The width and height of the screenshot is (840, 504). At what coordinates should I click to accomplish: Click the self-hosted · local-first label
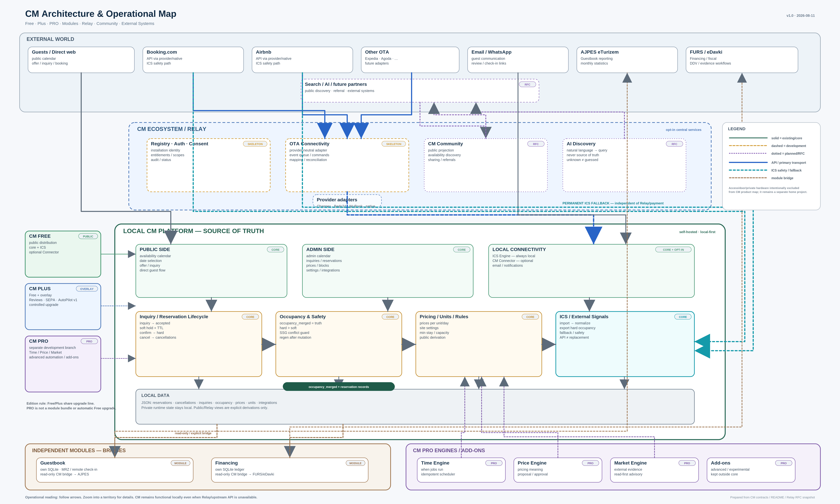[697, 232]
